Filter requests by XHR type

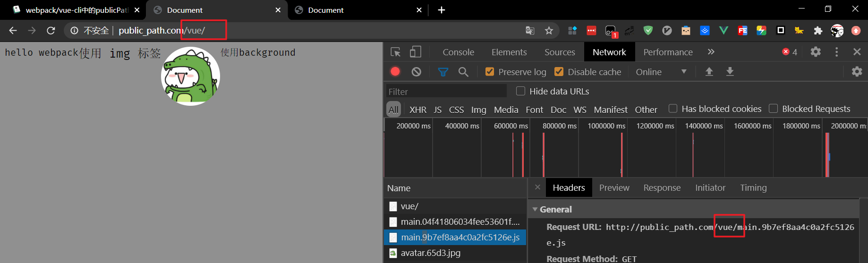coord(418,110)
